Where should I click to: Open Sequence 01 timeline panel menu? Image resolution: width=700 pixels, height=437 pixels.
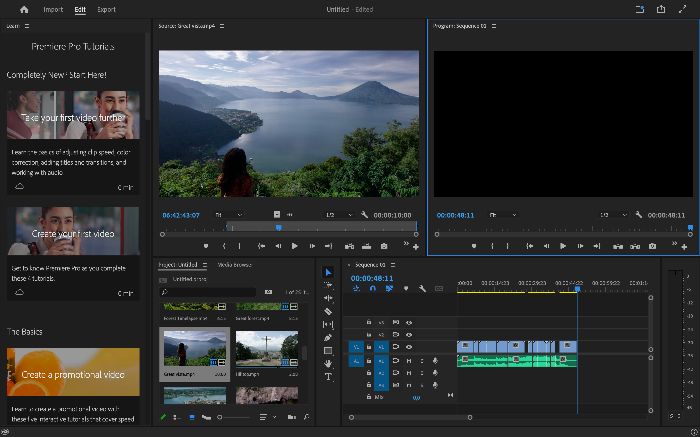[x=393, y=265]
